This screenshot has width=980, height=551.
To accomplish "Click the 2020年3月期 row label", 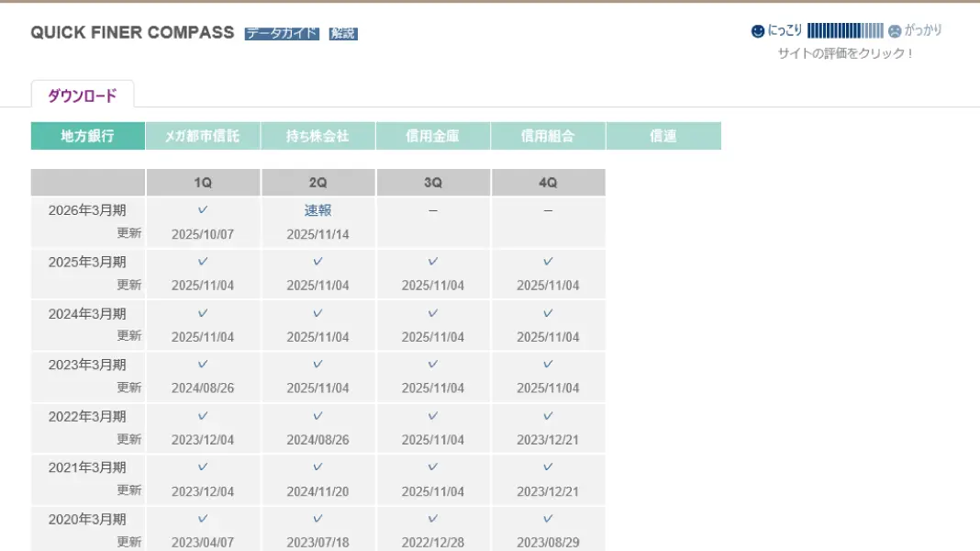I will click(x=87, y=520).
